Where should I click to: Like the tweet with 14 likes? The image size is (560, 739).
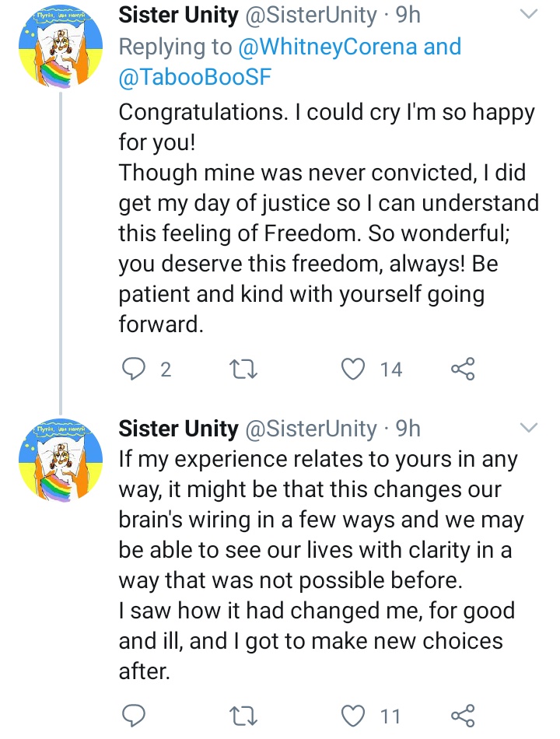(355, 369)
